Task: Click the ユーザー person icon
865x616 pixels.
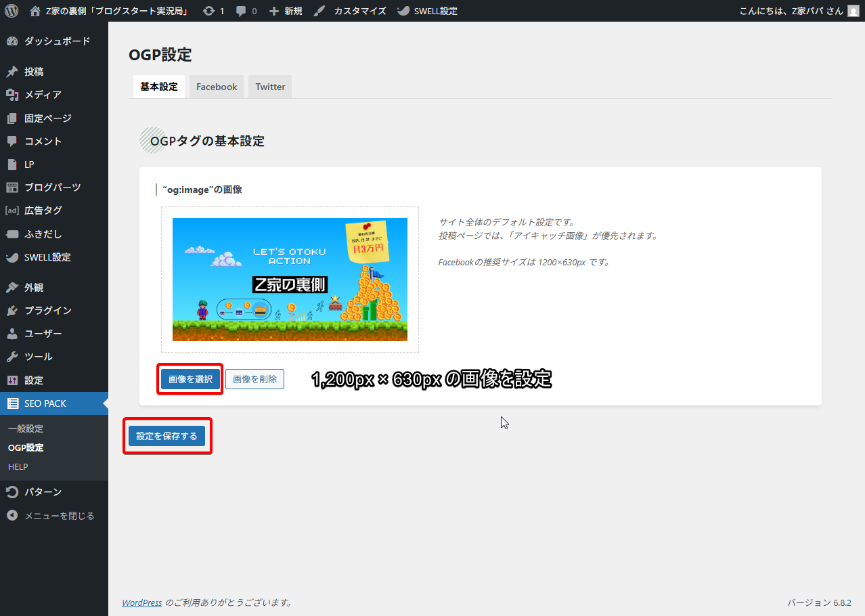Action: 12,334
